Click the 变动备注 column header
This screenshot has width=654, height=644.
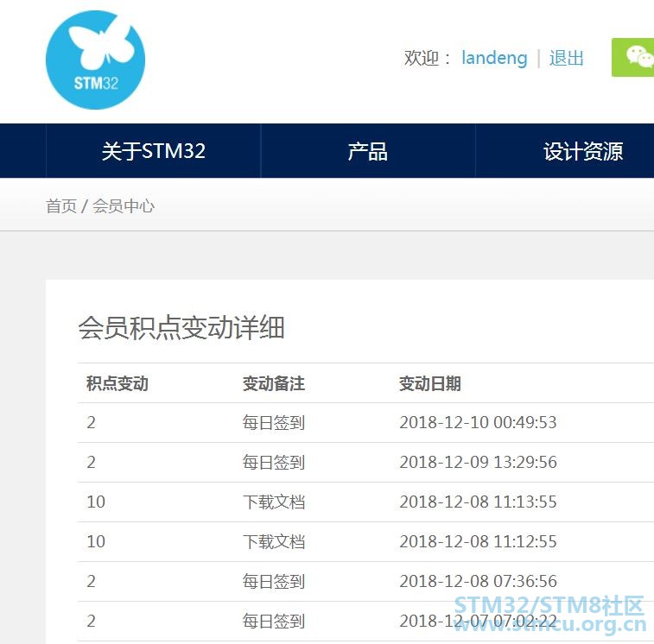[x=274, y=383]
